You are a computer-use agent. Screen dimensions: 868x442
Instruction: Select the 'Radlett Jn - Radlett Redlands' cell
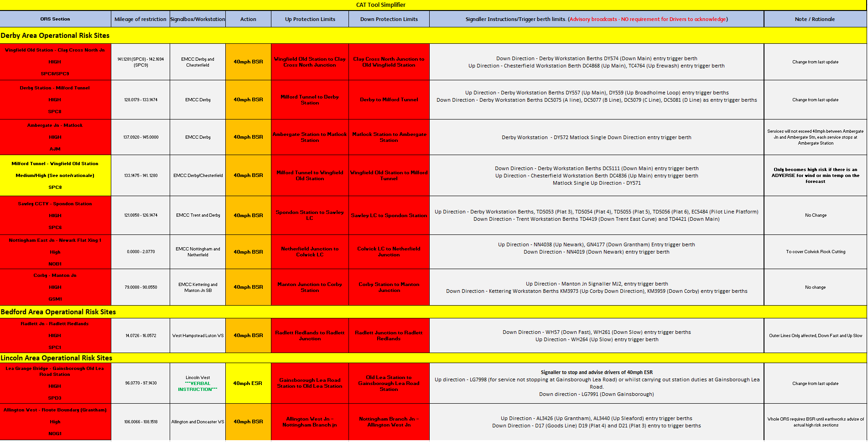pyautogui.click(x=55, y=336)
